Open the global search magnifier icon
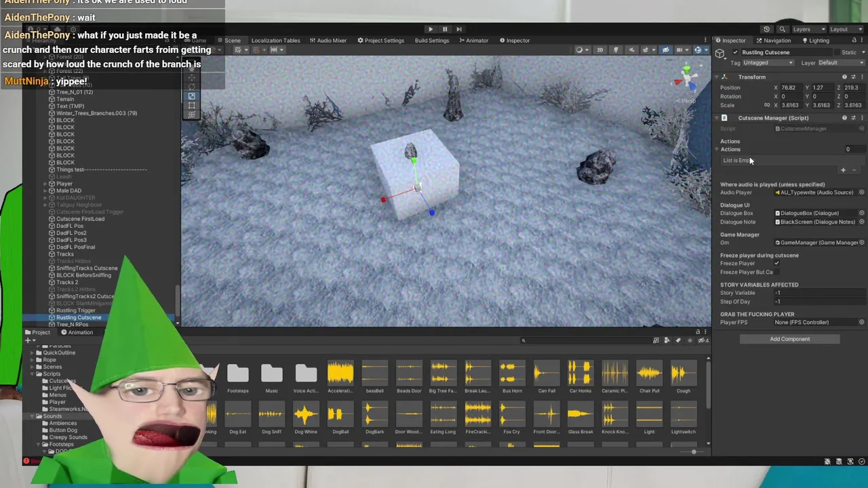Screen dimensions: 868x488 coord(782,29)
